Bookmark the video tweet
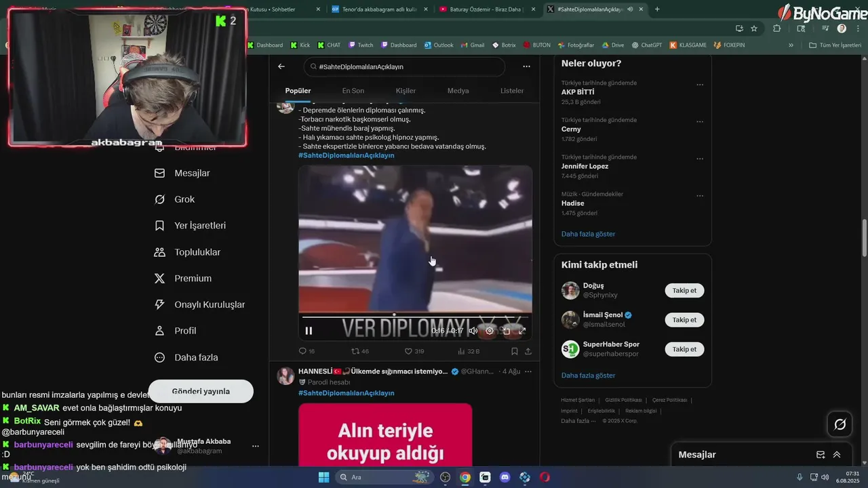Screen dimensions: 868x488 514,351
